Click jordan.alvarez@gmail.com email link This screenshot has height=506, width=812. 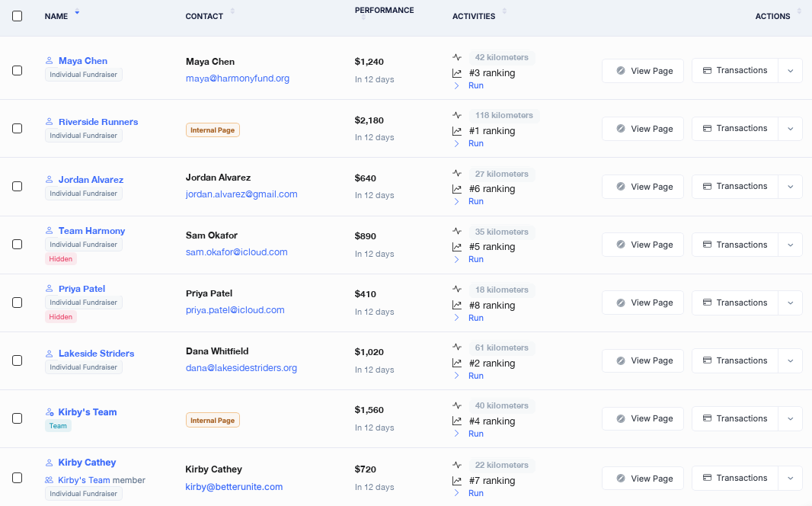tap(241, 194)
